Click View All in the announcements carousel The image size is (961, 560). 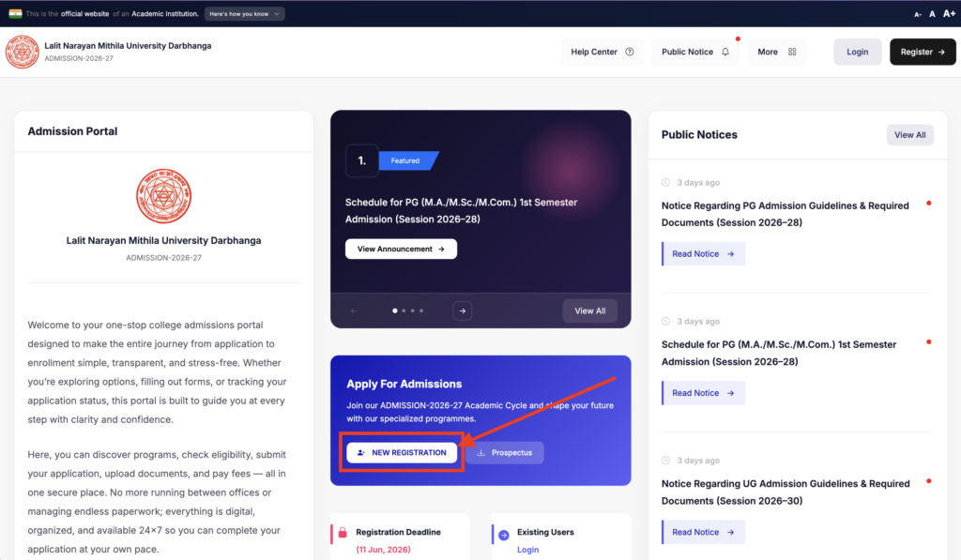pyautogui.click(x=589, y=310)
